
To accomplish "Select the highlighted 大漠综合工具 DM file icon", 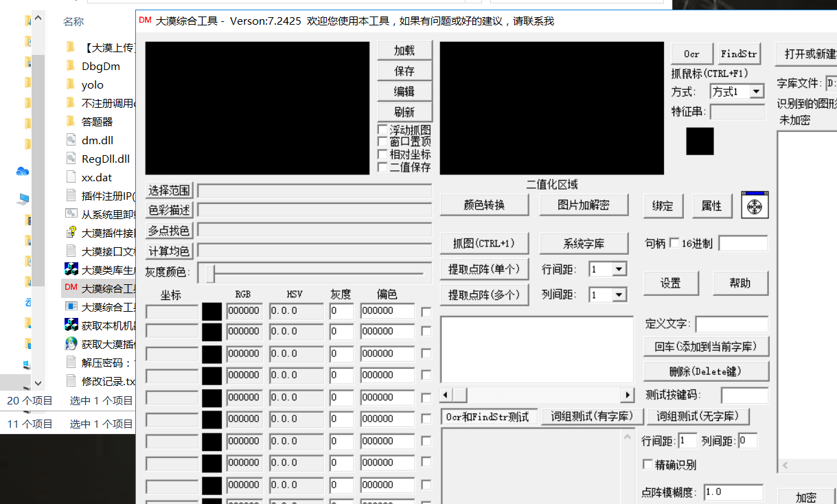I will 71,288.
